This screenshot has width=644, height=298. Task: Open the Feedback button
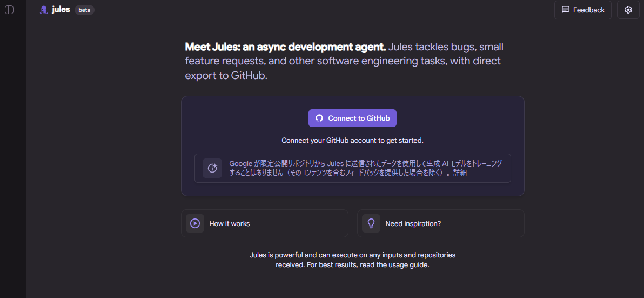pos(583,10)
